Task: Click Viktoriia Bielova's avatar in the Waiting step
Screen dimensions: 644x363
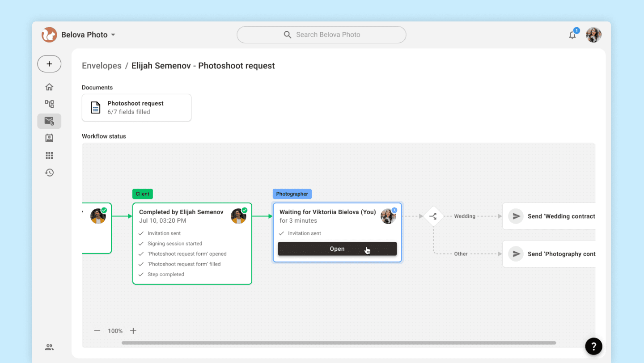Action: [388, 216]
